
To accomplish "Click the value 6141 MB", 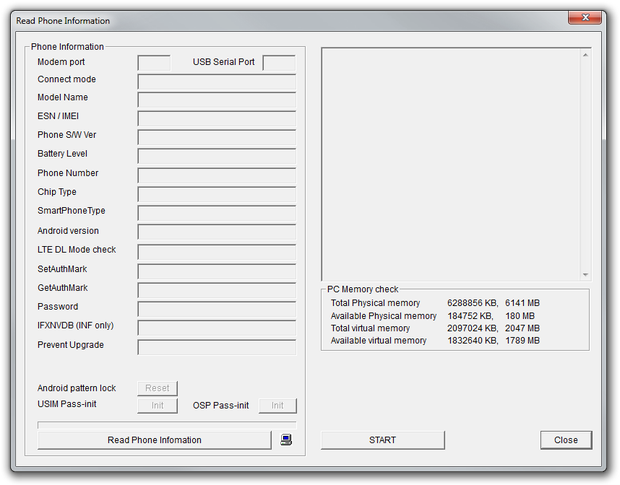I will click(x=522, y=303).
